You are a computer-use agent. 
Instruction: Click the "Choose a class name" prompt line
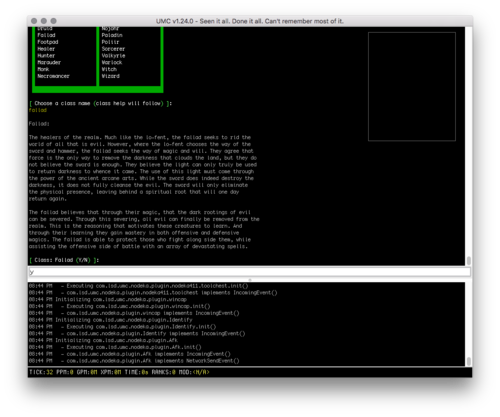[100, 103]
